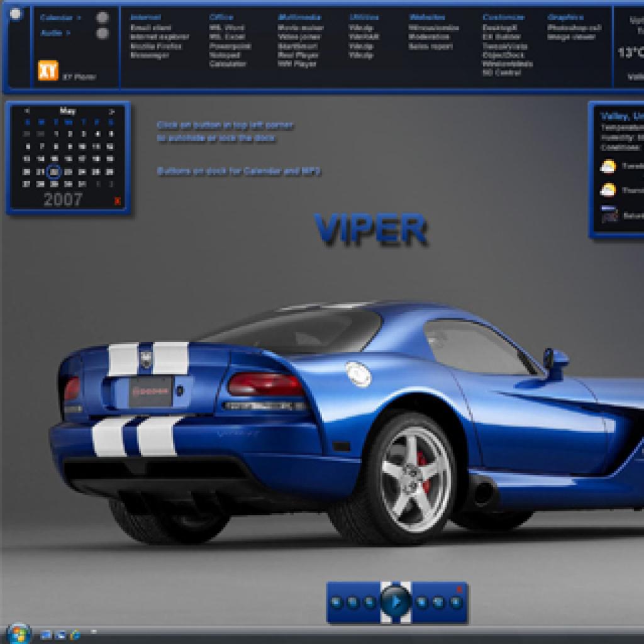Image resolution: width=644 pixels, height=644 pixels.
Task: Click the Internet Explorer quick launch icon
Action: [75, 633]
